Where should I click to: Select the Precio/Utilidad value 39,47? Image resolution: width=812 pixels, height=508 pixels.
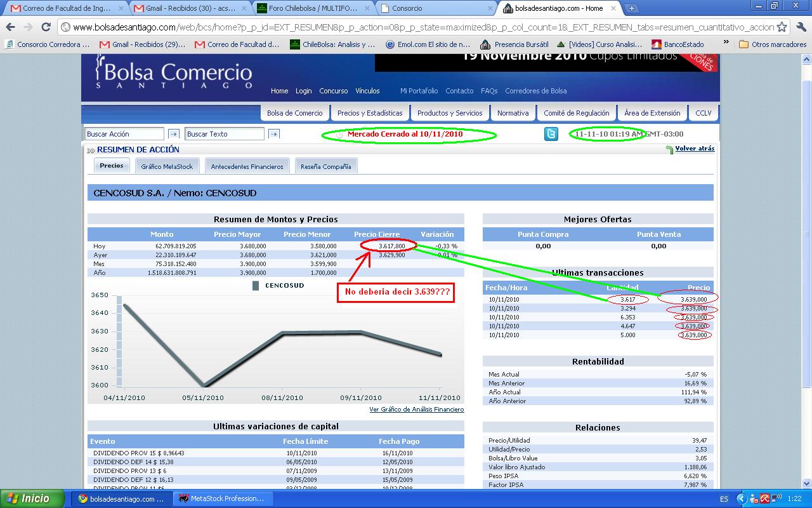700,440
